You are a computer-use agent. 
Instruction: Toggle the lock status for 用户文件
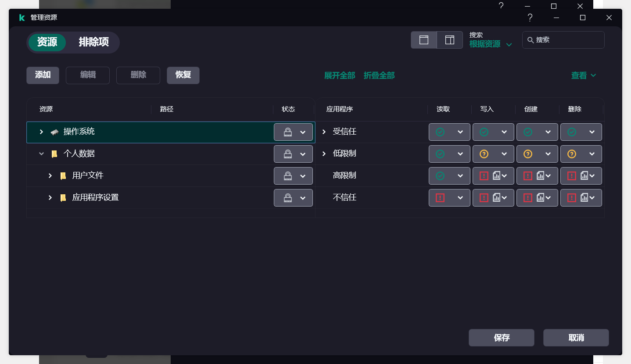(288, 175)
